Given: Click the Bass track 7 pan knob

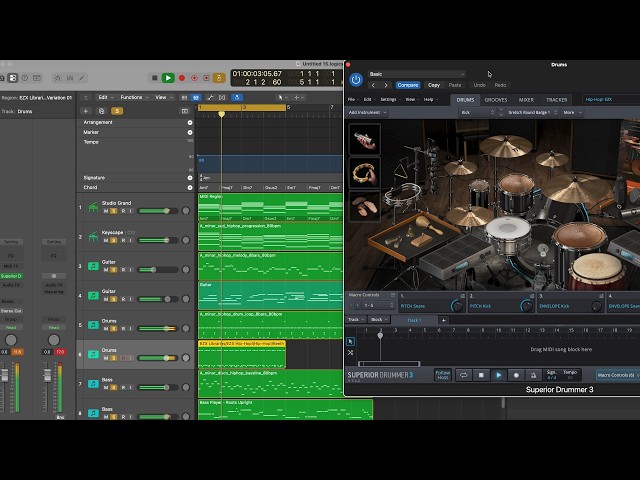Looking at the screenshot, I should tap(186, 387).
